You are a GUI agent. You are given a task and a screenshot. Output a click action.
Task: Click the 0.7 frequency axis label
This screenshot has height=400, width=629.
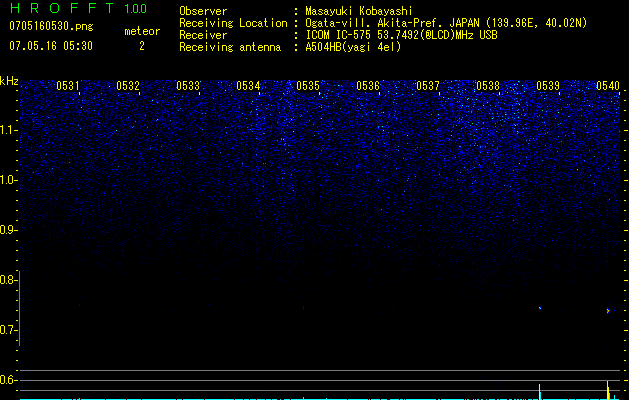(x=8, y=330)
